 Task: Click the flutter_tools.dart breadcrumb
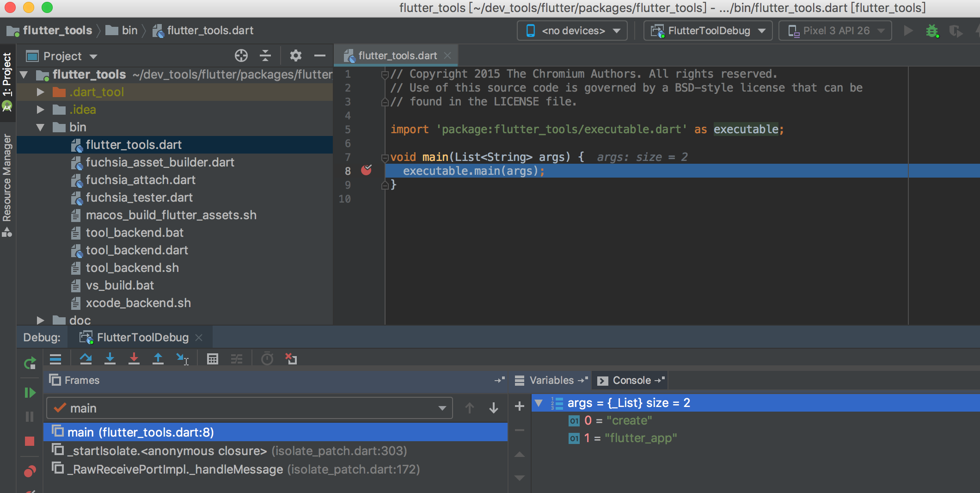pyautogui.click(x=203, y=31)
